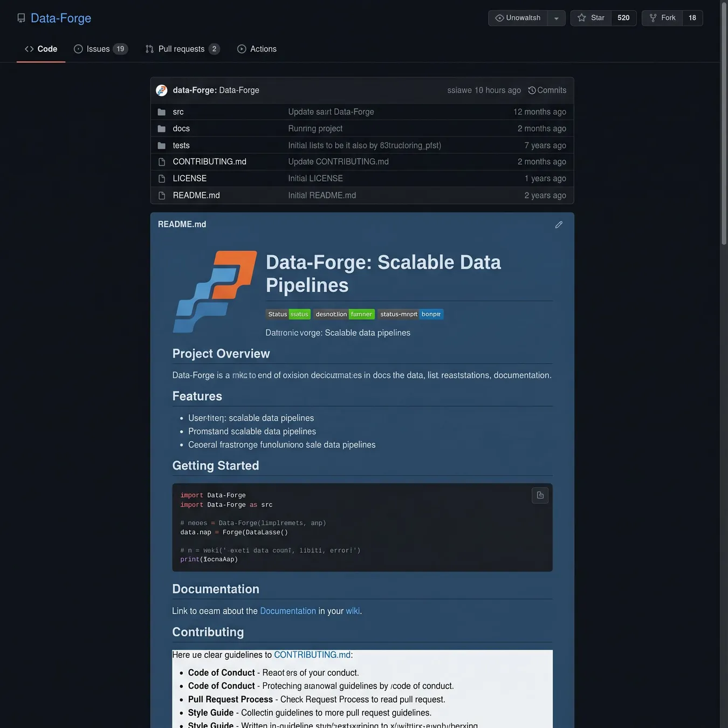Follow the CONTRIBUTING.md link in Contributing section
Image resolution: width=728 pixels, height=728 pixels.
(312, 655)
